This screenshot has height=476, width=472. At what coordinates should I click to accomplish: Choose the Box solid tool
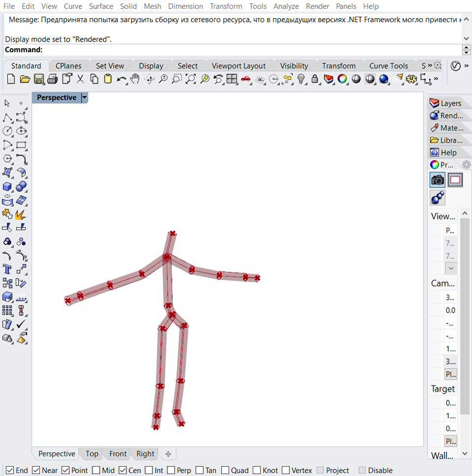(x=7, y=187)
